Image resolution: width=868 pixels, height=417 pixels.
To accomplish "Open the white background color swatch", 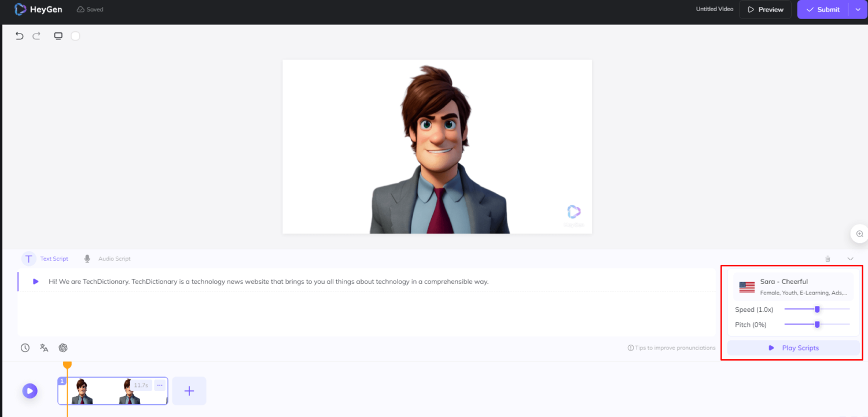I will [75, 36].
